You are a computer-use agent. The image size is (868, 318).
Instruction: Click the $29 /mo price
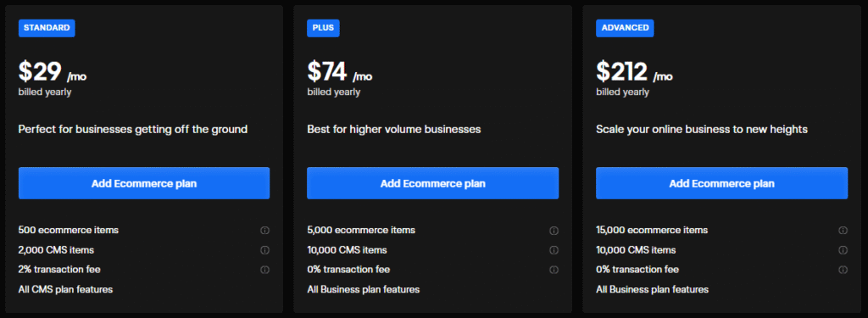tap(53, 72)
